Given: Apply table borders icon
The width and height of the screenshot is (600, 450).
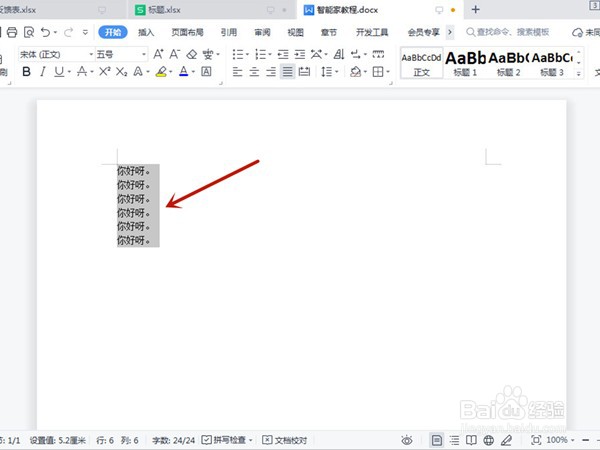Looking at the screenshot, I should coord(378,72).
